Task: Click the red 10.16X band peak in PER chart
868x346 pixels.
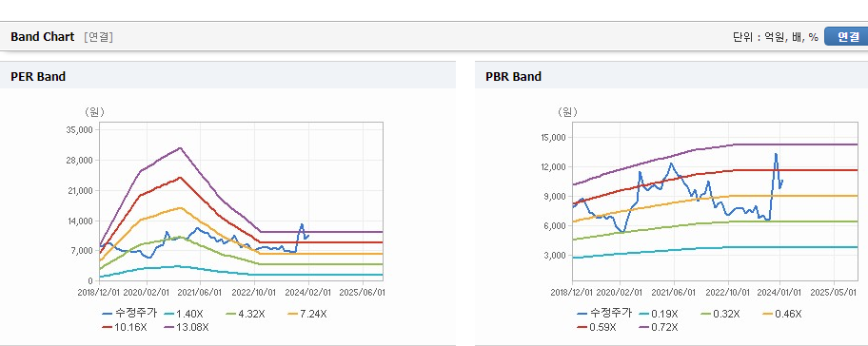Action: coord(180,178)
